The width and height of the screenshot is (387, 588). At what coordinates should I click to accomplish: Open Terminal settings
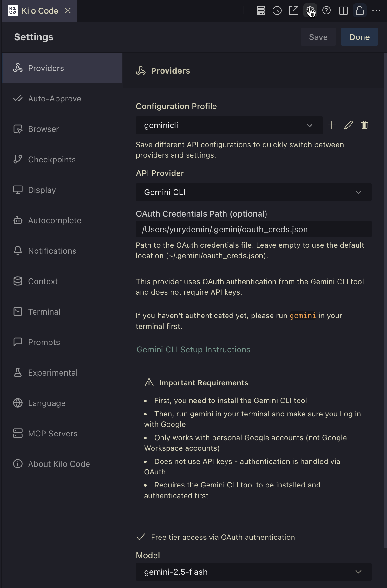tap(62, 312)
